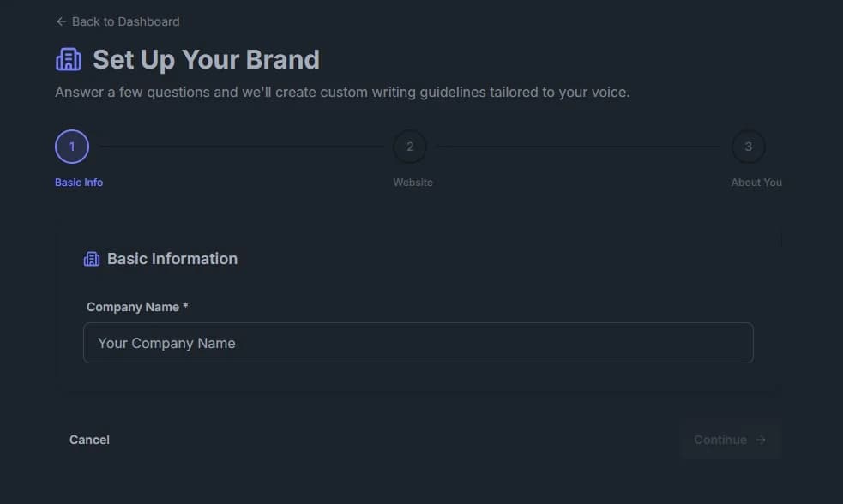
Task: Click the Set Up Your Brand heading
Action: (206, 59)
